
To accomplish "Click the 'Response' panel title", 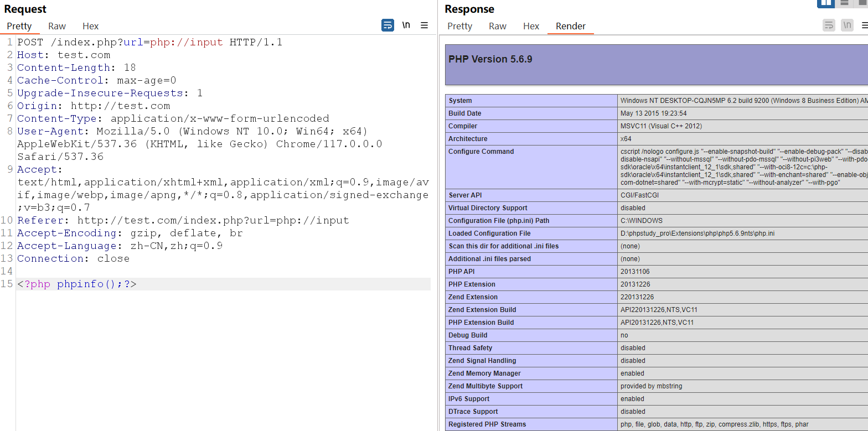I will click(x=469, y=9).
